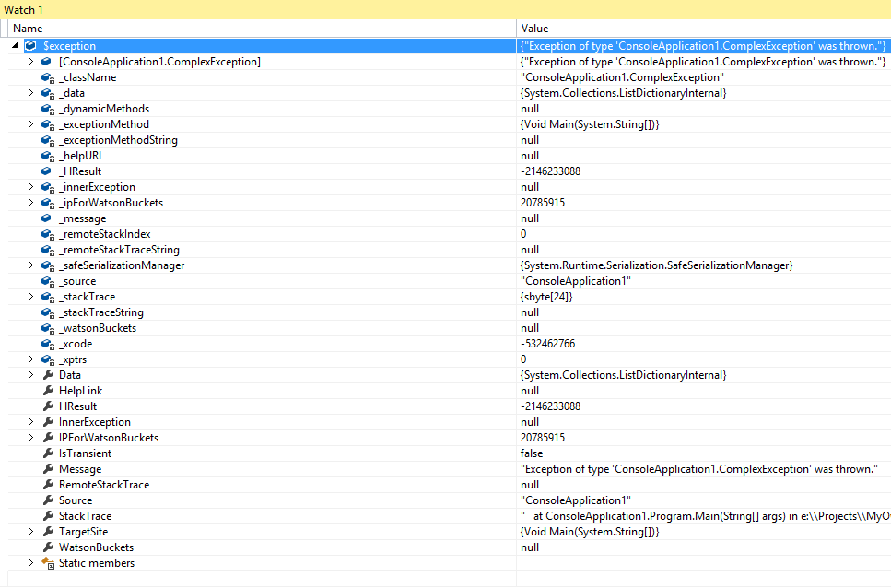The image size is (891, 588).
Task: Click the _className value "ConsoleApplication1.ComplexException"
Action: click(622, 77)
